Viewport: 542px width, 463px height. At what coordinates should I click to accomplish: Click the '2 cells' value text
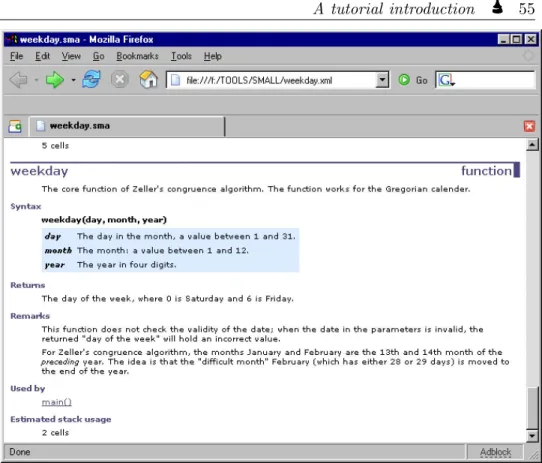pyautogui.click(x=55, y=433)
